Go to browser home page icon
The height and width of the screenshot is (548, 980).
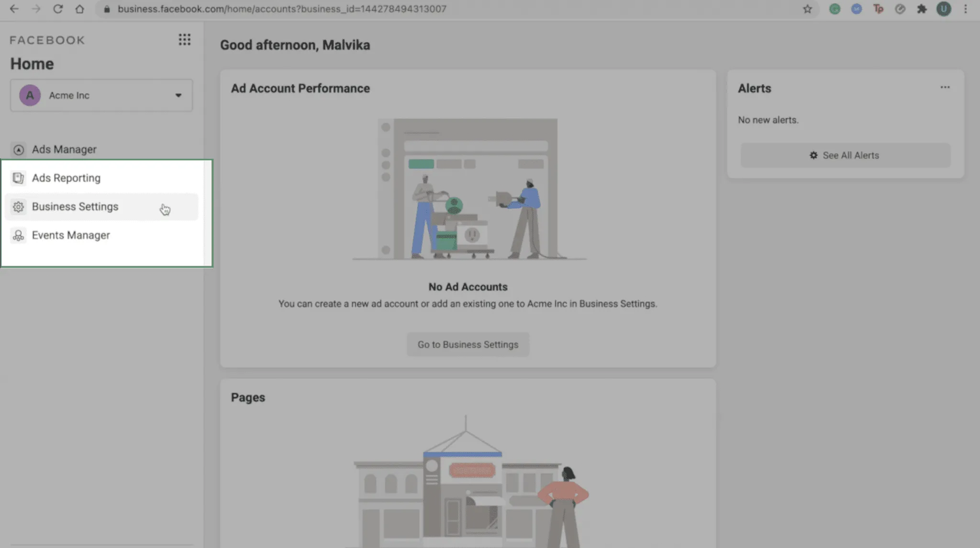tap(79, 9)
